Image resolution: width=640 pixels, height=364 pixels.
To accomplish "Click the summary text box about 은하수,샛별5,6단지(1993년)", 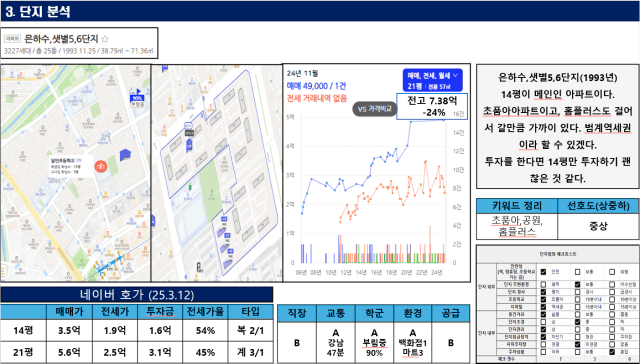I will tap(558, 127).
